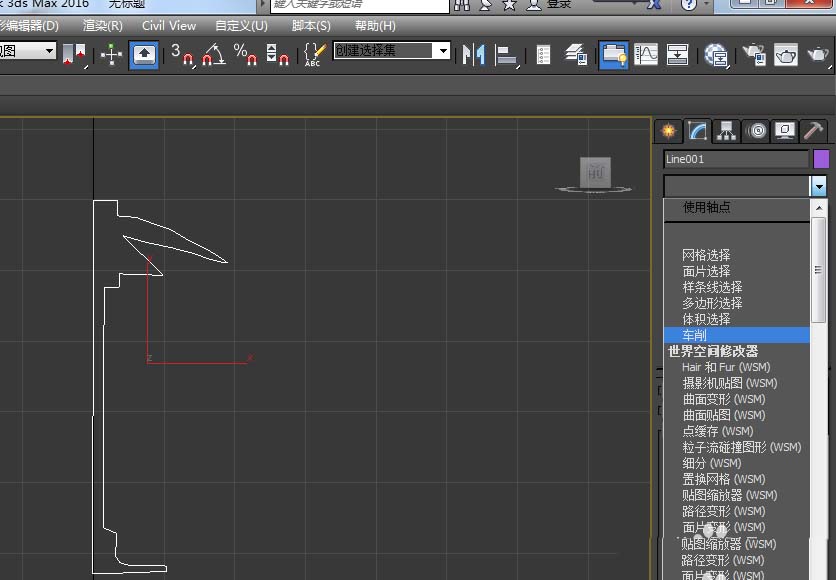Click the 使用轴点 list entry
This screenshot has width=836, height=580.
(x=707, y=207)
